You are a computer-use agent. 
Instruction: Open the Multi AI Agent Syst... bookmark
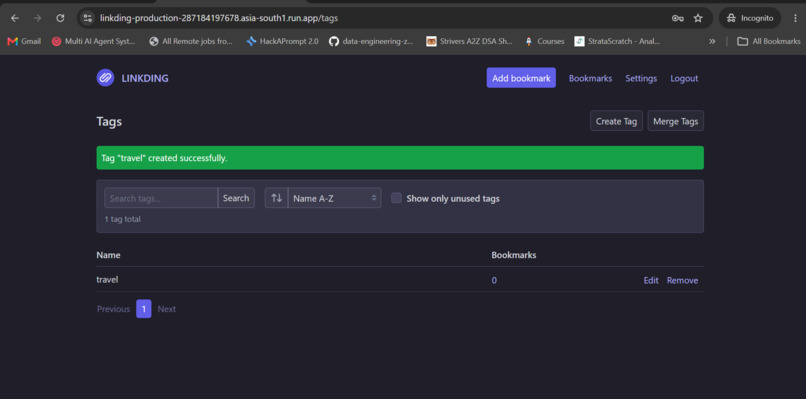coord(94,41)
